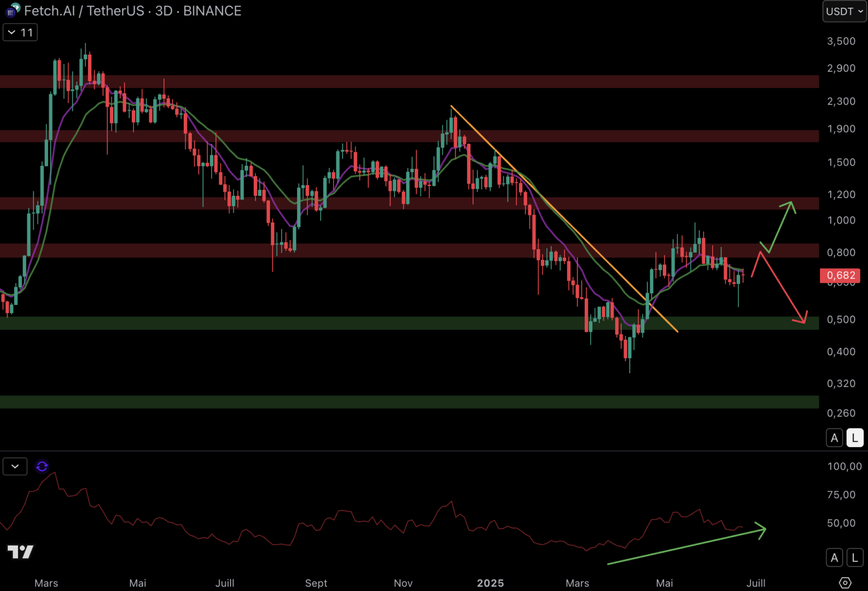This screenshot has width=868, height=591.
Task: Click the 75,00 indicator scale label
Action: coord(841,495)
